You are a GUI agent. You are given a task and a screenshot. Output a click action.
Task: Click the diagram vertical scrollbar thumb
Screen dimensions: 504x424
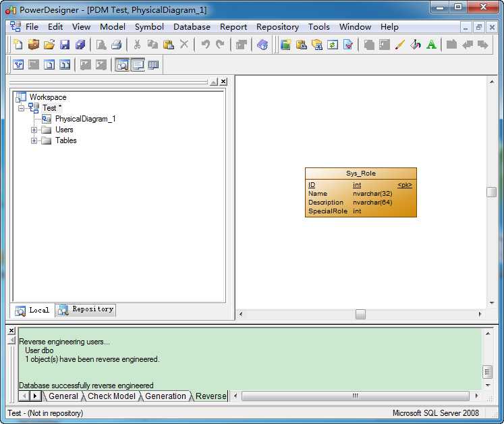click(491, 192)
